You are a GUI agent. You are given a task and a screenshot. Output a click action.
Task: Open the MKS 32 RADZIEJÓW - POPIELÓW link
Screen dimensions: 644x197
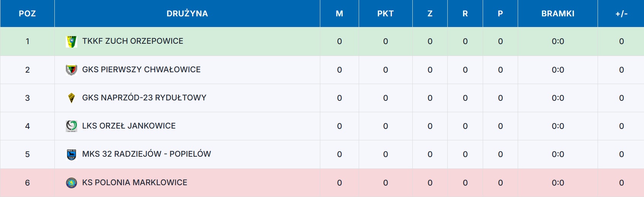pos(146,154)
